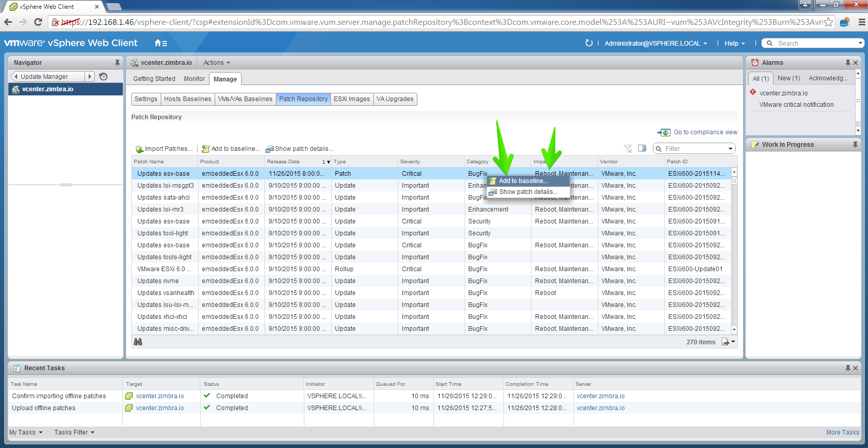This screenshot has height=448, width=868.
Task: Expand the Tasks Filter dropdown
Action: tap(74, 432)
